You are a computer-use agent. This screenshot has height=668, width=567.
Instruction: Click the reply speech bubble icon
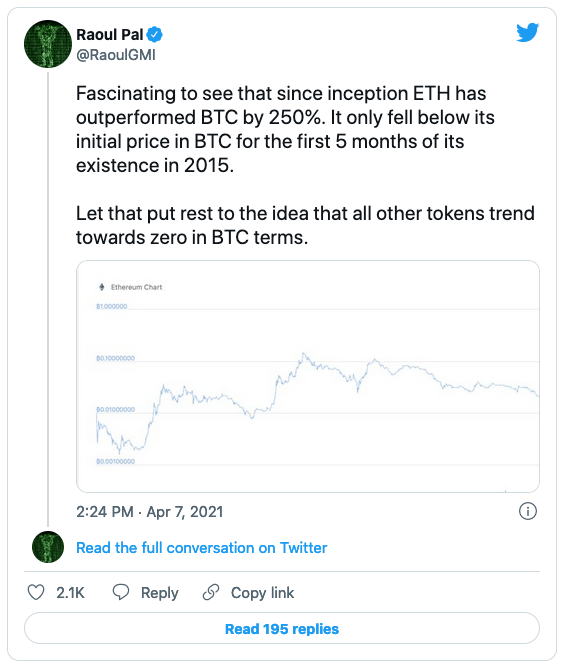tap(121, 592)
